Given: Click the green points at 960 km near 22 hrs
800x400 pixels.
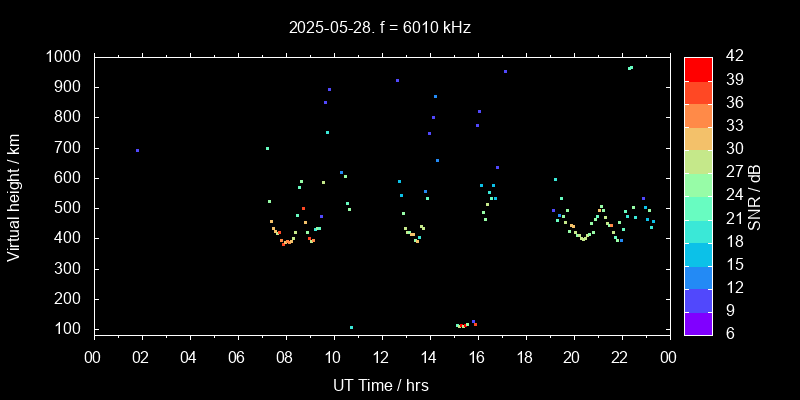Looking at the screenshot, I should tap(630, 68).
